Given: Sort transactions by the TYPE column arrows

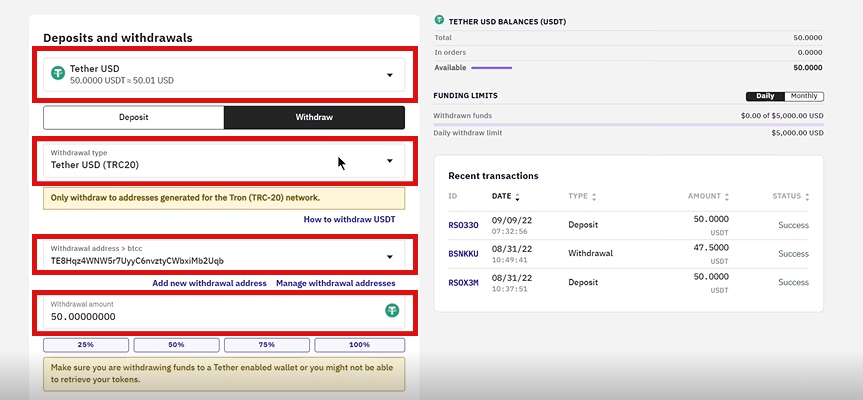Looking at the screenshot, I should tap(594, 196).
